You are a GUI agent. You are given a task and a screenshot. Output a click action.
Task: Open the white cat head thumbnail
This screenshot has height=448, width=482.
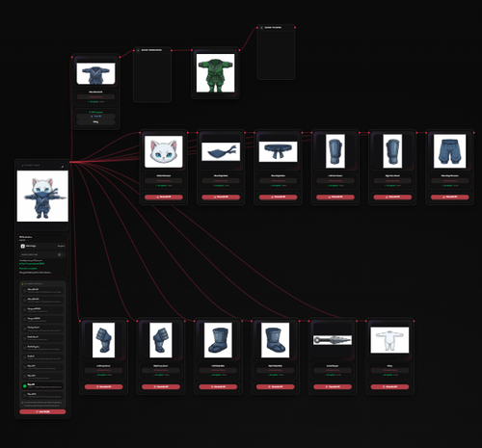[164, 151]
